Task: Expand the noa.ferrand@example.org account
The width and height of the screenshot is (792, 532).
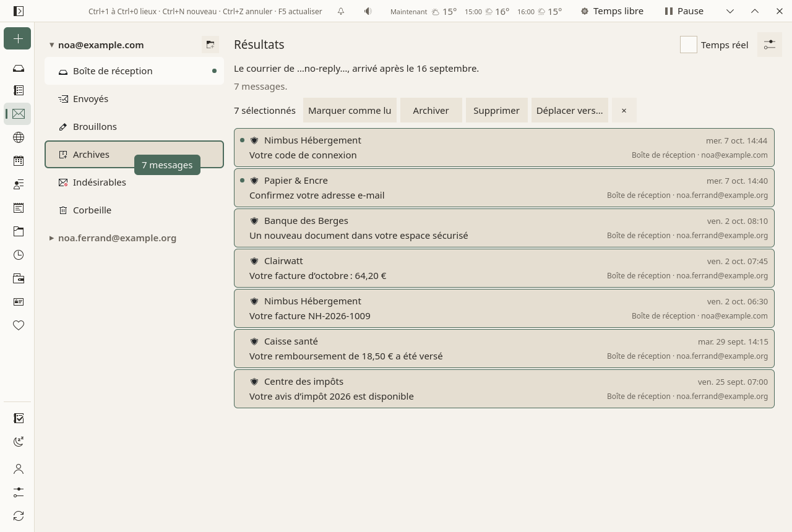Action: [52, 238]
